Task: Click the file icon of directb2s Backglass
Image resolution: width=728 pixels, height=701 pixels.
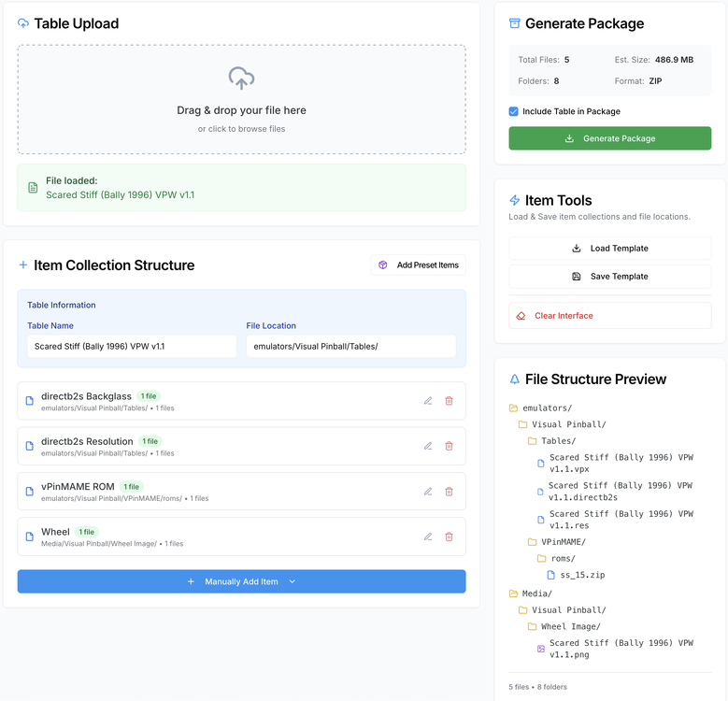Action: point(30,401)
